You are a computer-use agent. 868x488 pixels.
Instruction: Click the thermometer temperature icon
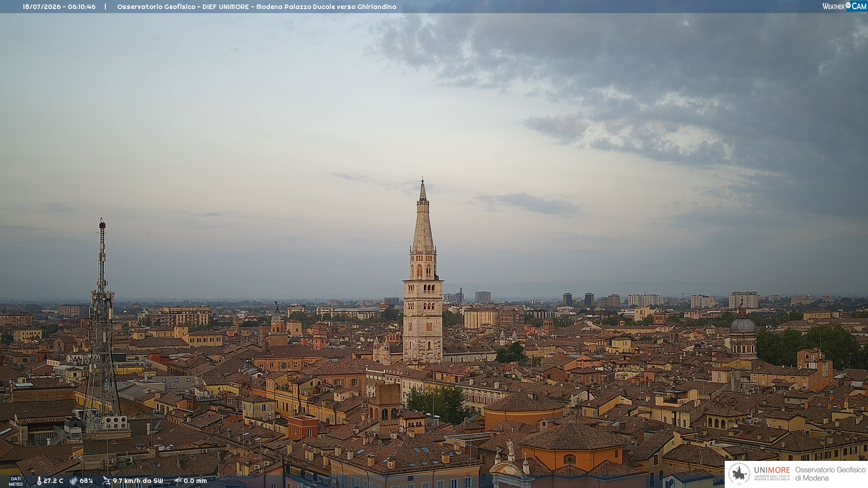click(39, 481)
